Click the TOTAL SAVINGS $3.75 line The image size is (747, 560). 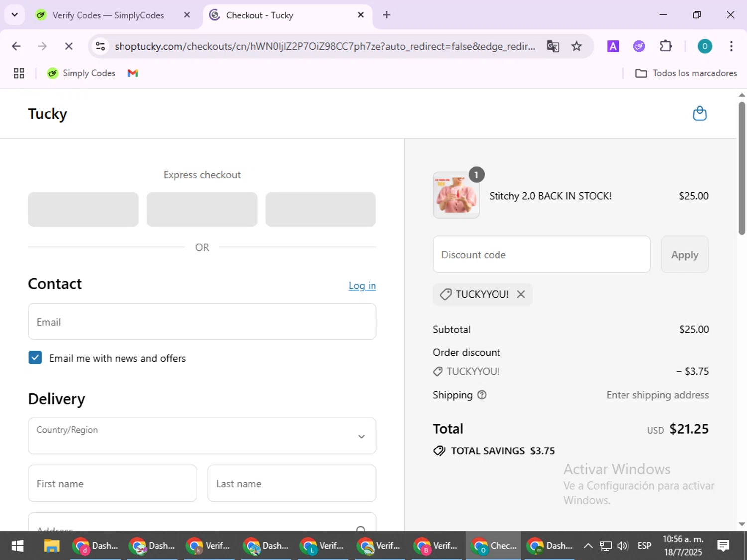tap(494, 451)
